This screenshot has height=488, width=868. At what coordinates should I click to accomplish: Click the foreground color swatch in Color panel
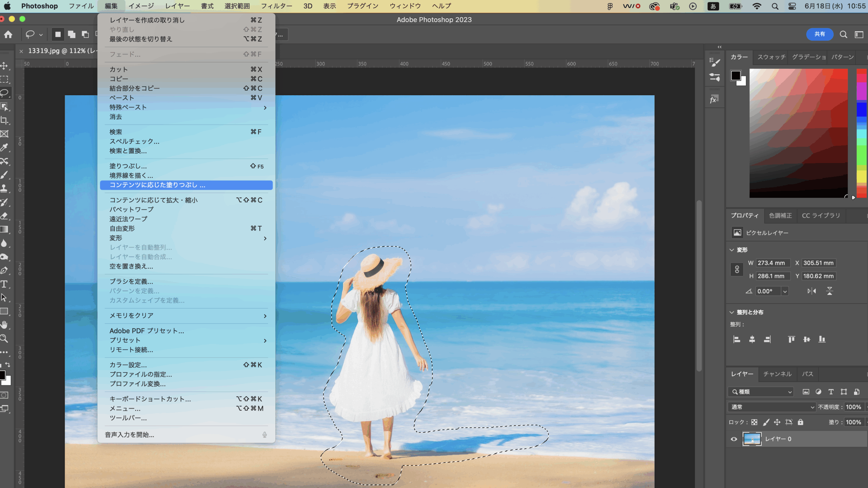[x=735, y=76]
